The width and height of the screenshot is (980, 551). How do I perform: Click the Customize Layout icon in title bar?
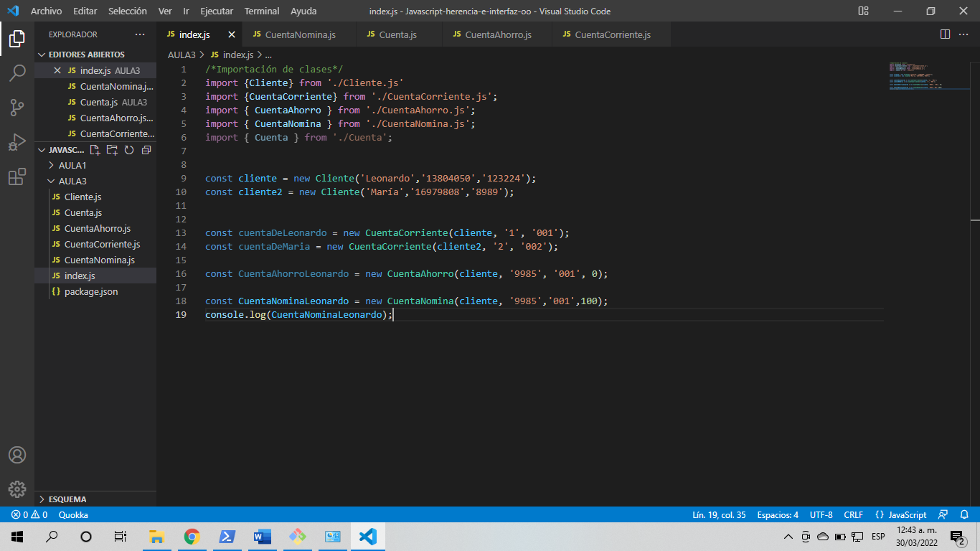click(863, 11)
